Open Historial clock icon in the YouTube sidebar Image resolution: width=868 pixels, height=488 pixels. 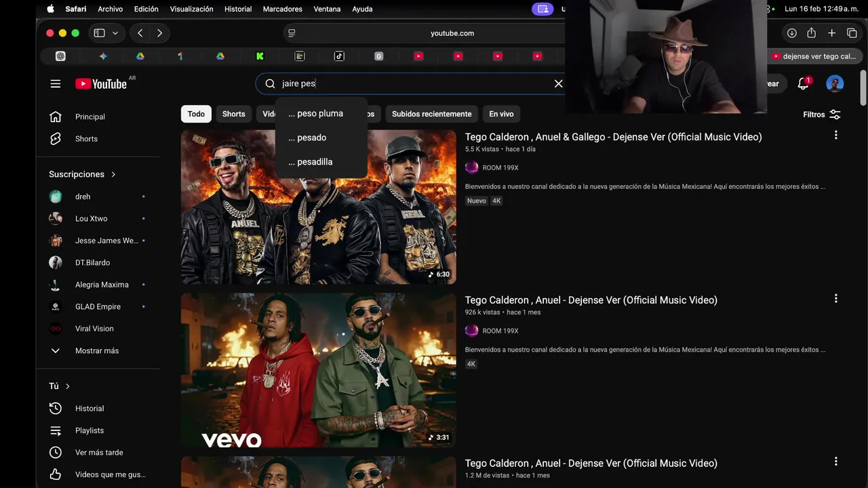56,408
